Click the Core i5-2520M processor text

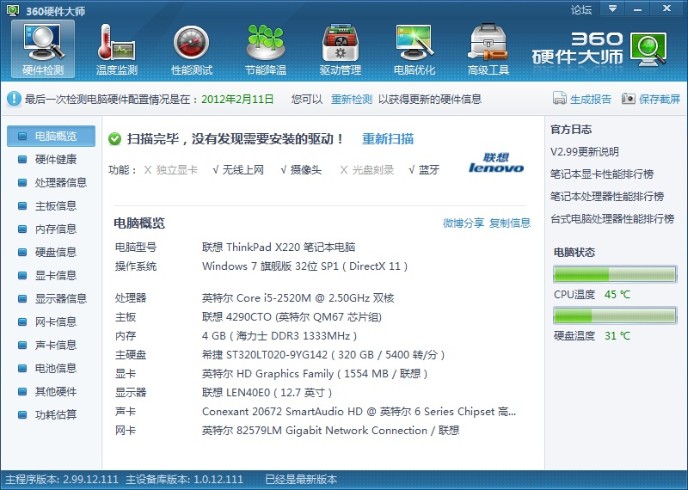tap(298, 298)
